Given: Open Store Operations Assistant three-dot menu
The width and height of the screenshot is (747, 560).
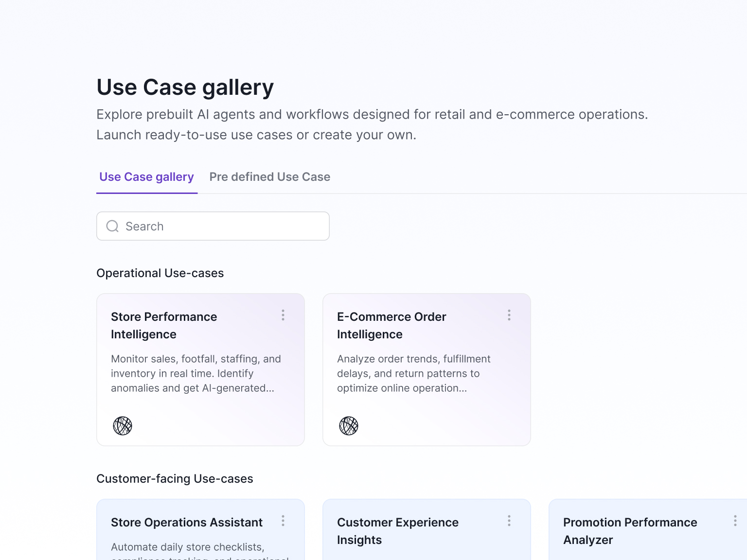Looking at the screenshot, I should (283, 521).
